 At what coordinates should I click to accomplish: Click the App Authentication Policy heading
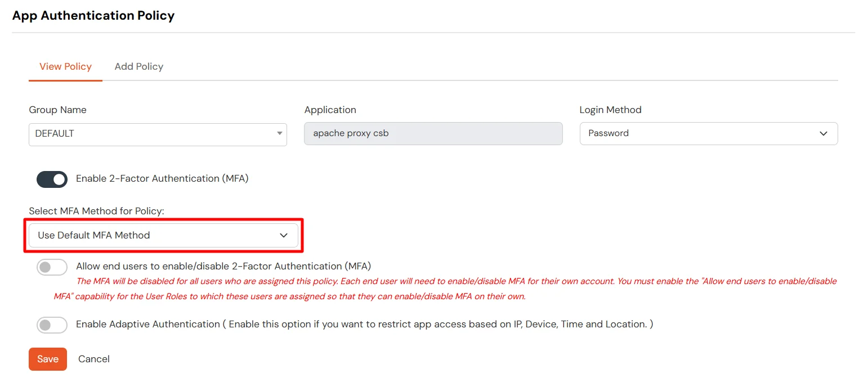tap(93, 15)
